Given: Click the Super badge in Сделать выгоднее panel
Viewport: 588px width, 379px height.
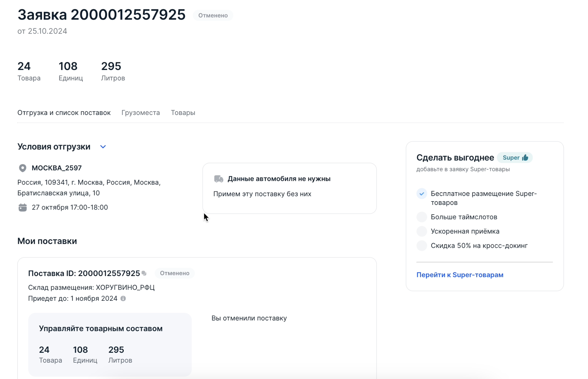Looking at the screenshot, I should (515, 157).
